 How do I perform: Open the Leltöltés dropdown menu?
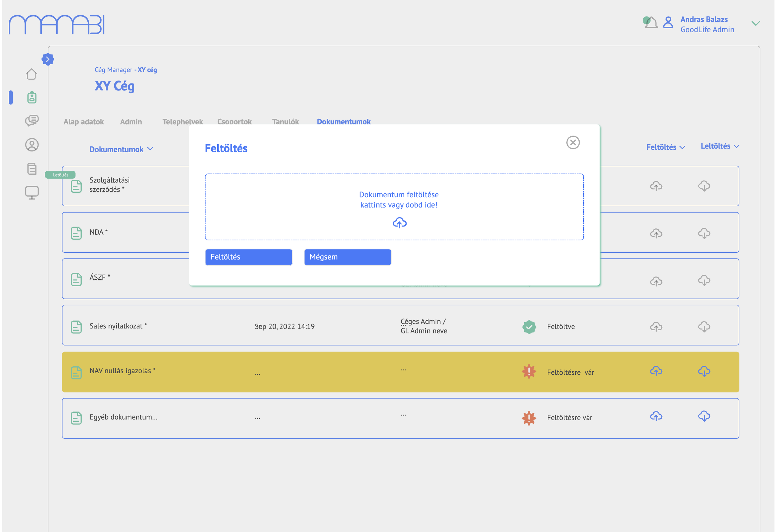(x=720, y=146)
